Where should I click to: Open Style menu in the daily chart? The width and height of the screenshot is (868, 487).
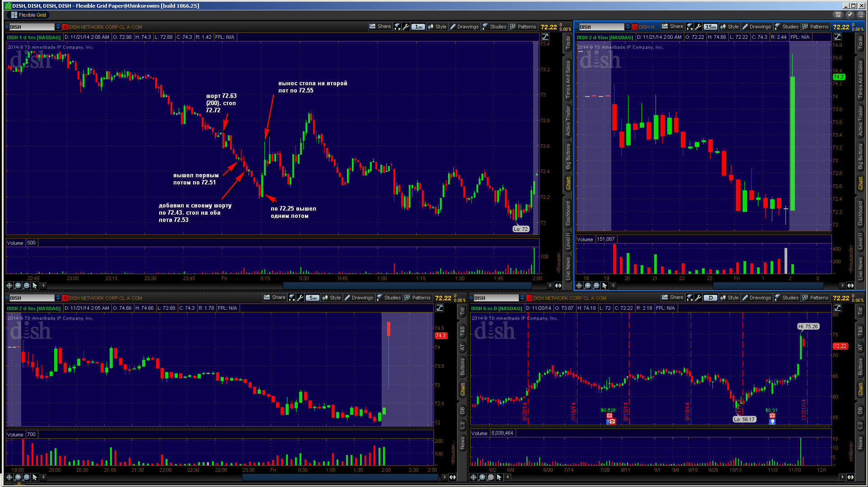coord(729,298)
